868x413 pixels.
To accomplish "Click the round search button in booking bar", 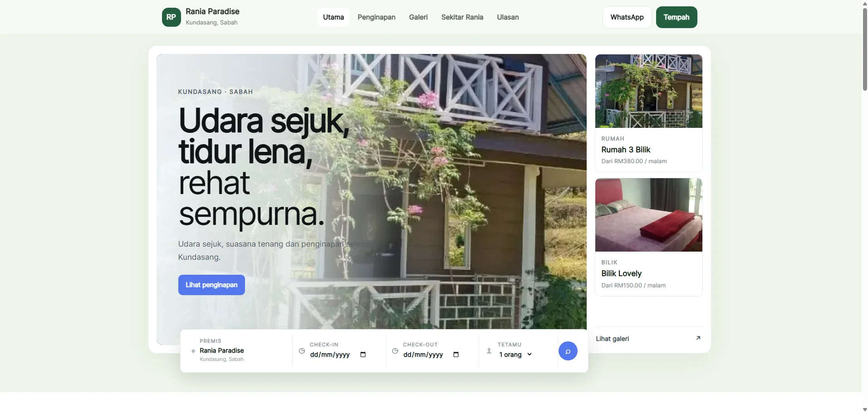I will [568, 351].
